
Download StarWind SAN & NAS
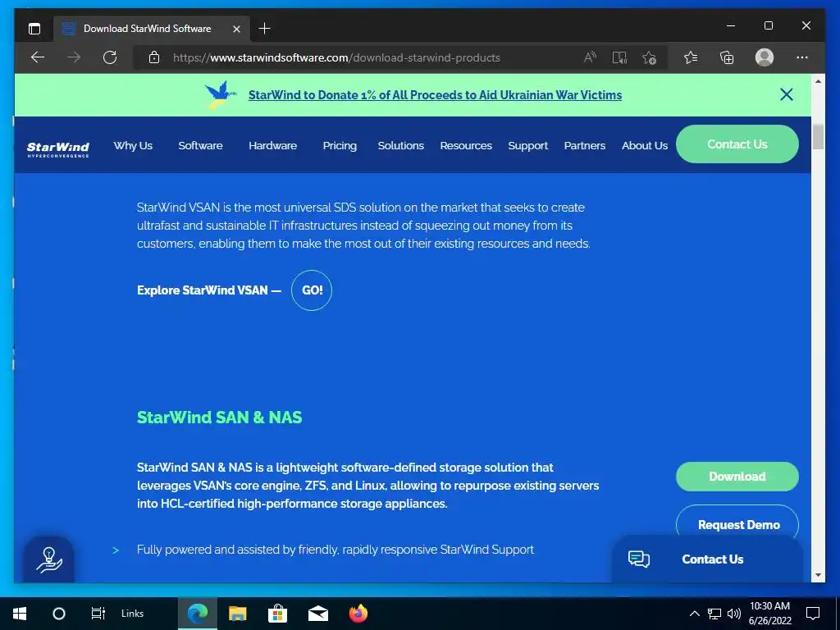(x=737, y=477)
